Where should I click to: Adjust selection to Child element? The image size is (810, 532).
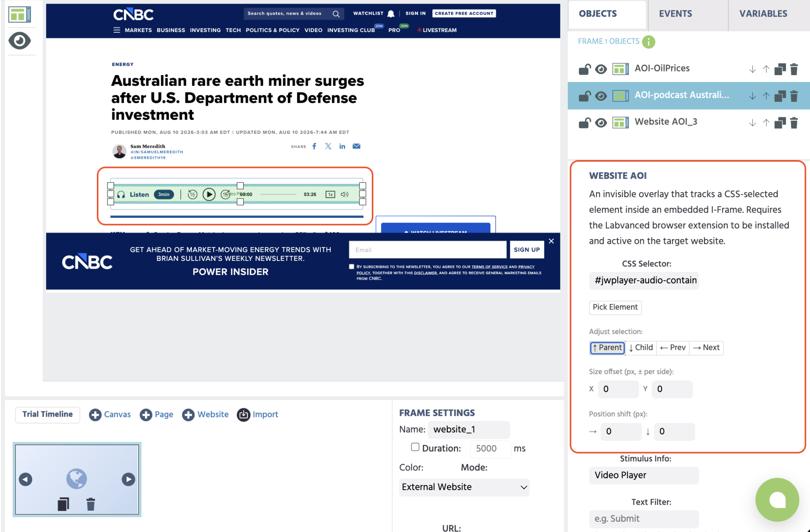click(x=641, y=348)
